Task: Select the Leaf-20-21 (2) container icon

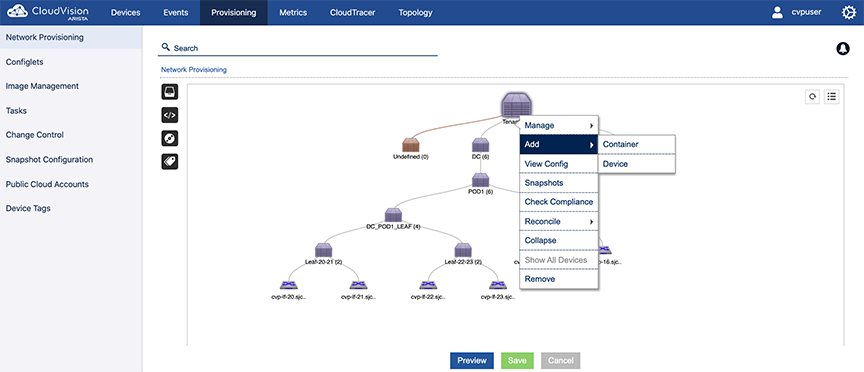Action: coord(323,250)
